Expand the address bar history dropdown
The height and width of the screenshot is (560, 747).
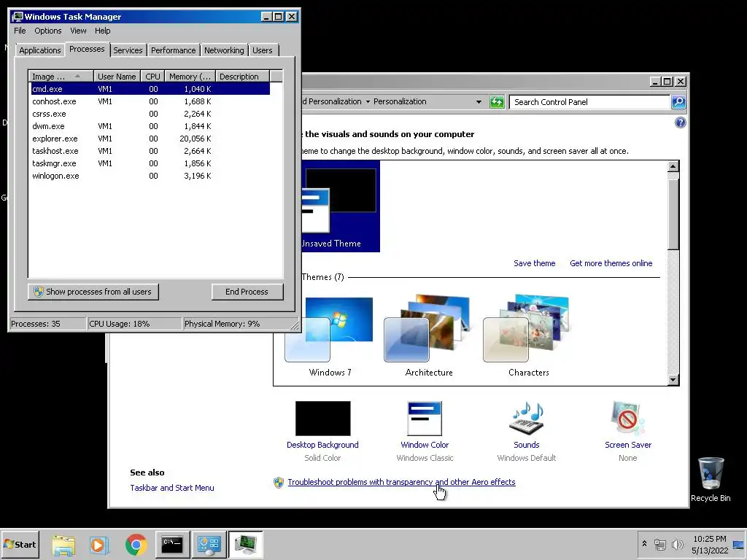pyautogui.click(x=479, y=102)
